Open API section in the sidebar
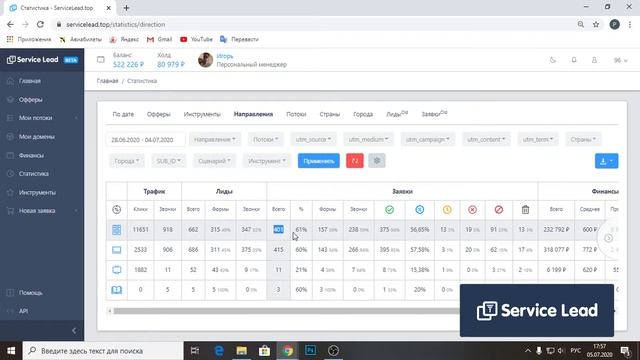The width and height of the screenshot is (640, 360). coord(23,311)
